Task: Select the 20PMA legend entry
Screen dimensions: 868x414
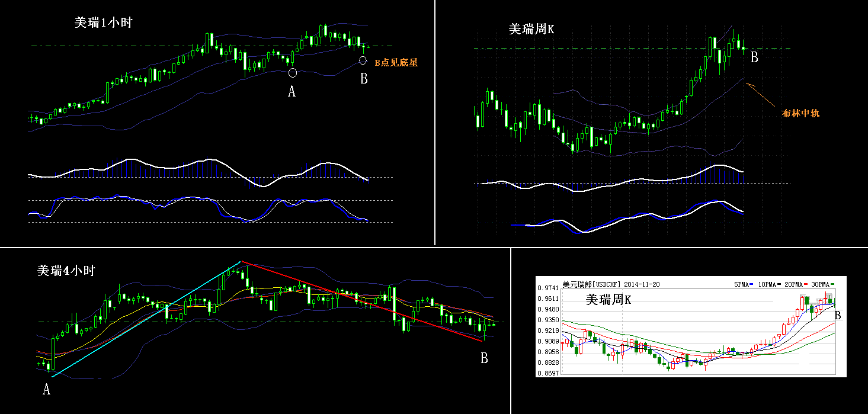Action: (x=796, y=284)
